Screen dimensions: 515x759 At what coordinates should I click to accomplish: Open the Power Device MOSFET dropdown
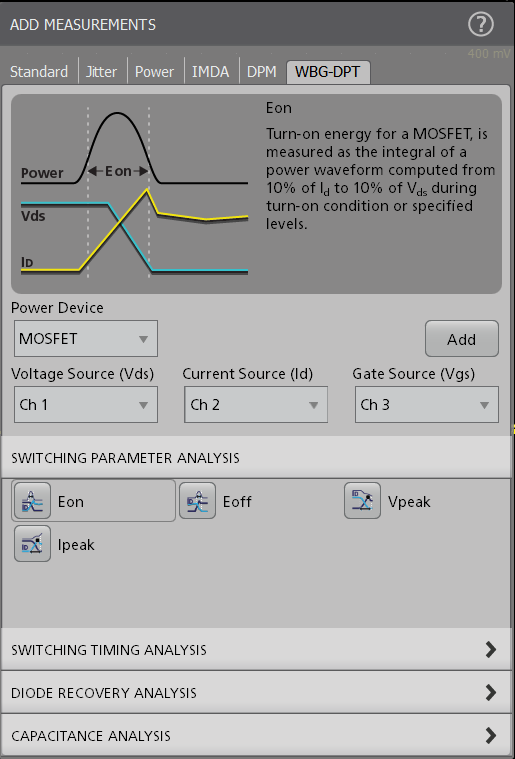(86, 338)
